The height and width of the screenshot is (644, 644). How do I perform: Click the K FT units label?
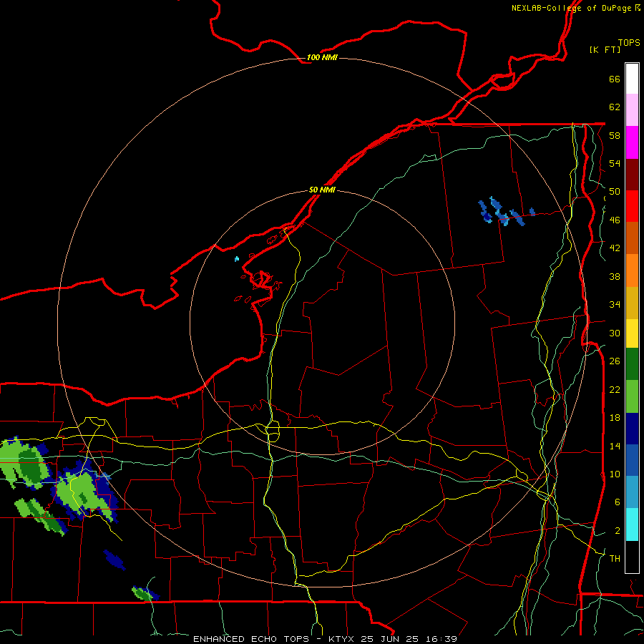click(x=605, y=49)
